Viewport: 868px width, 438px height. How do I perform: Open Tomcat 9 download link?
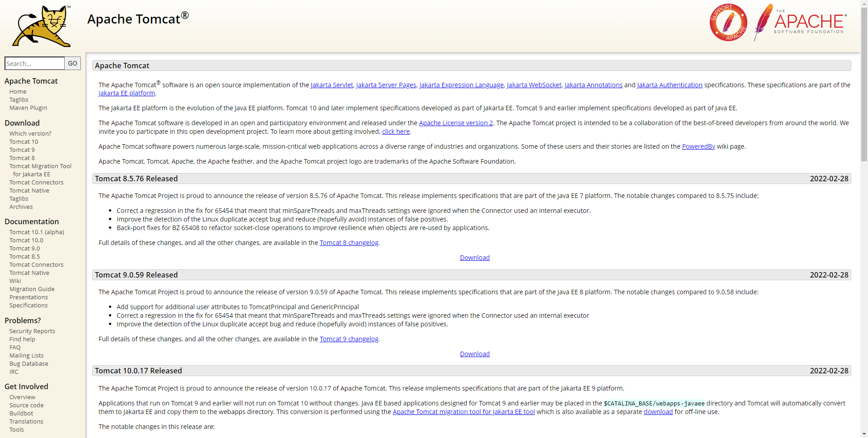pyautogui.click(x=22, y=150)
